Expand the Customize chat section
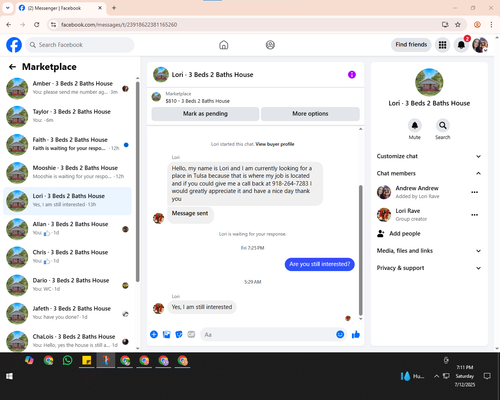The height and width of the screenshot is (400, 500). pyautogui.click(x=429, y=156)
